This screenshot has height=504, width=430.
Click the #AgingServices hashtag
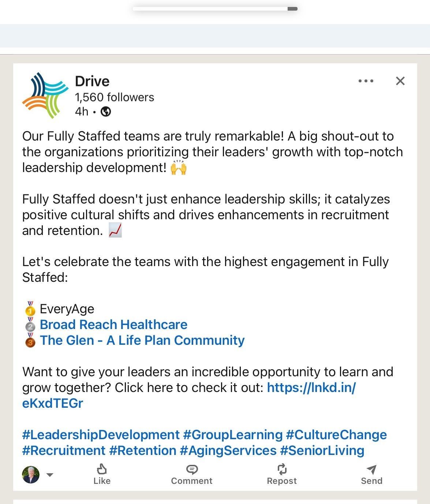(228, 451)
